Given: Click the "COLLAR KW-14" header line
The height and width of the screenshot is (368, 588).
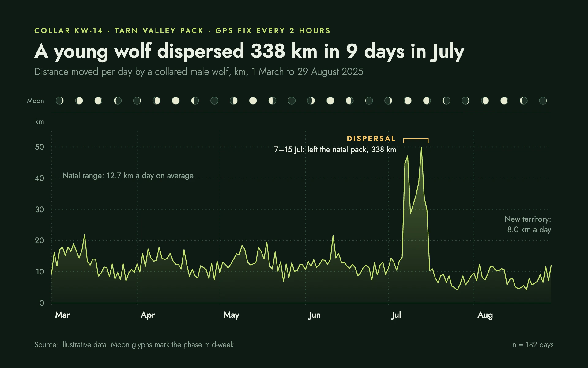Looking at the screenshot, I should 183,31.
